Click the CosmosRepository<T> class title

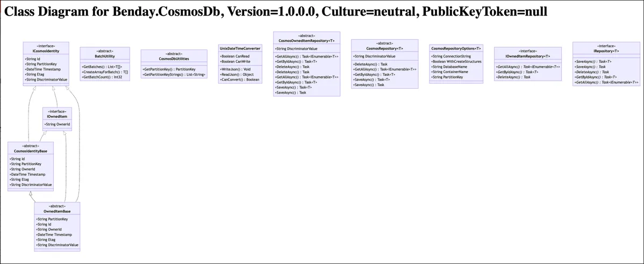[385, 48]
